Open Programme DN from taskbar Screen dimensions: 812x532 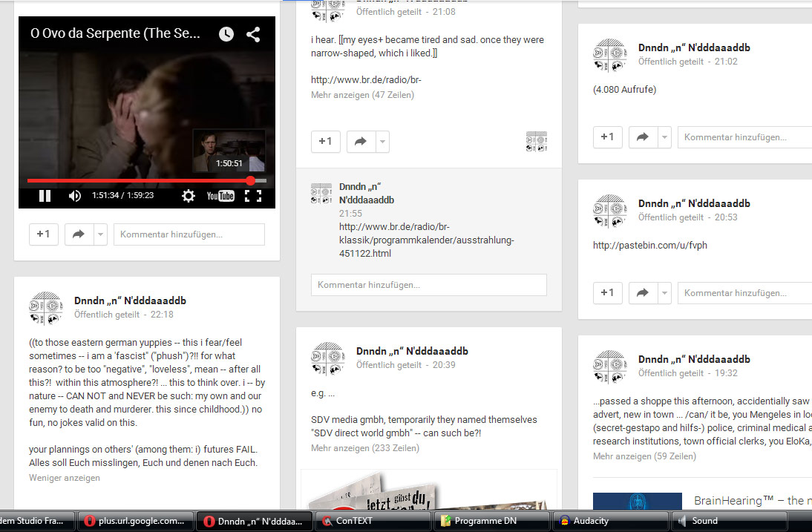pyautogui.click(x=491, y=521)
